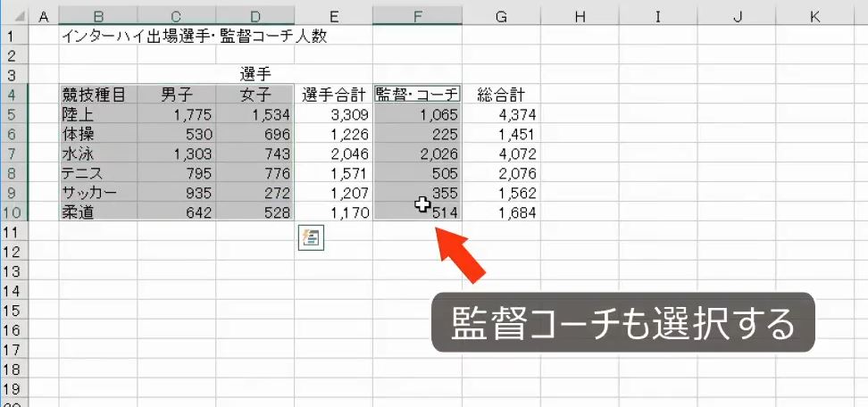Click cell with value 696
Screen dimensions: 868x407
click(255, 133)
